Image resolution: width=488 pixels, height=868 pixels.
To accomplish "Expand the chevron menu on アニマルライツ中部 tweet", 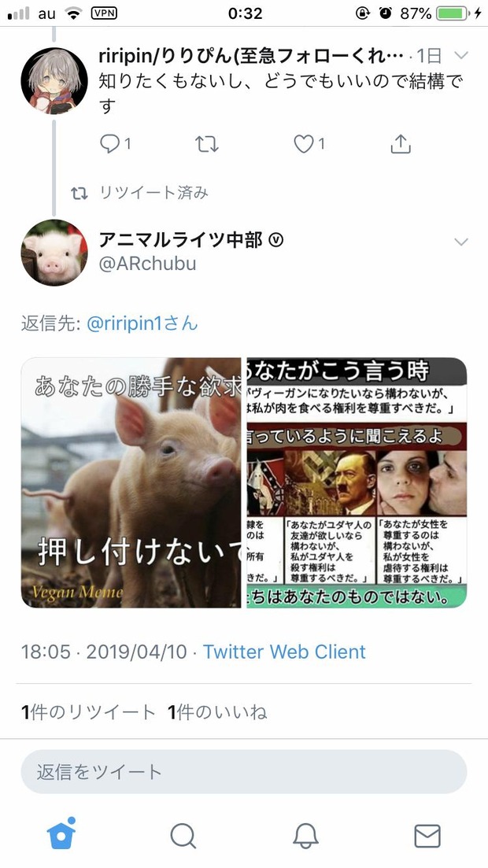I will pos(461,242).
